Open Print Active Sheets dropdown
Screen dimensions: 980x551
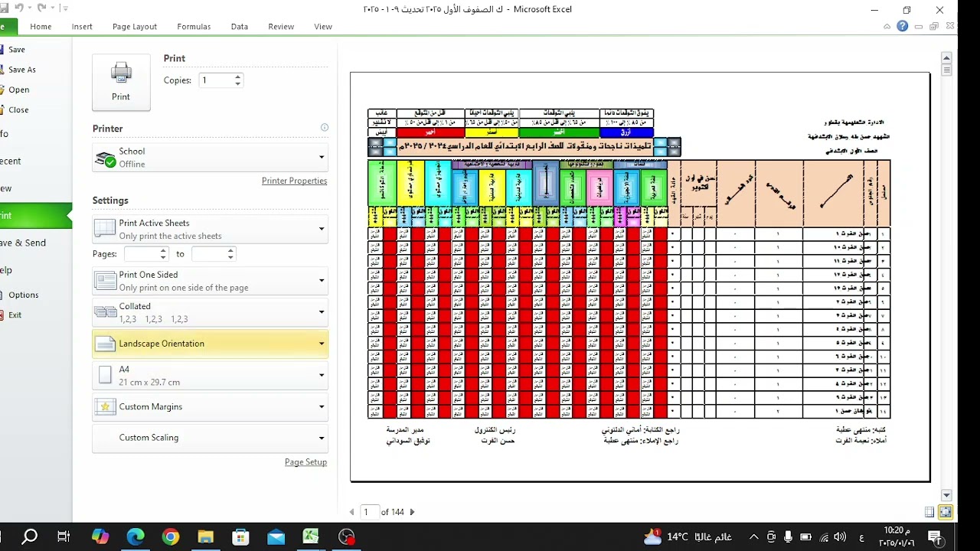click(x=210, y=229)
